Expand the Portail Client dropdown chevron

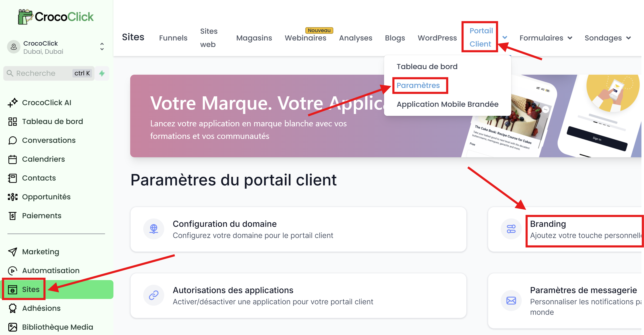pos(505,37)
